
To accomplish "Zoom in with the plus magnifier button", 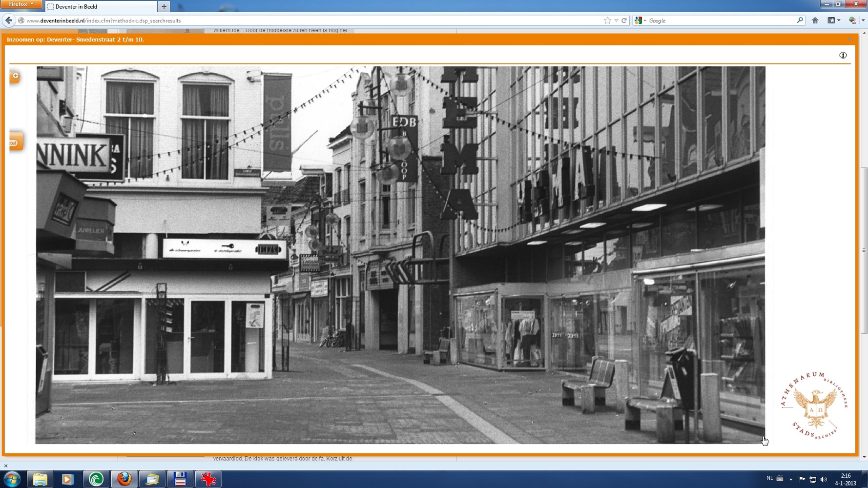I will pos(15,76).
